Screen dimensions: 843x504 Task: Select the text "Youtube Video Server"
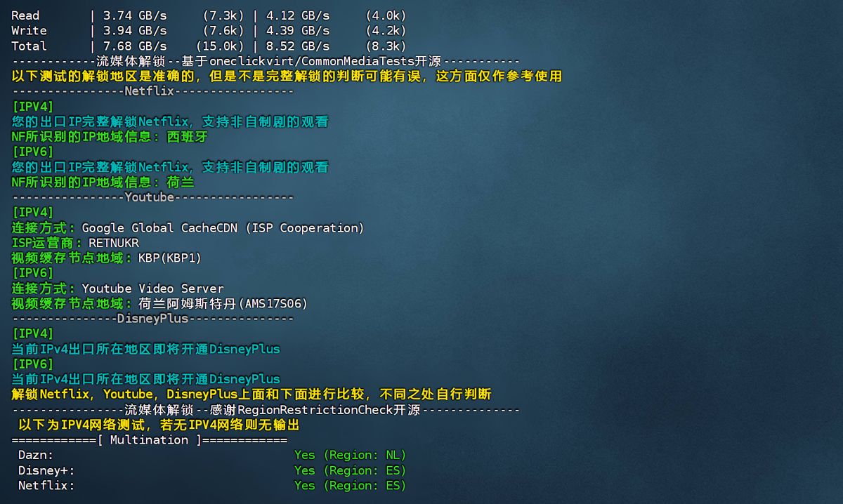point(152,289)
